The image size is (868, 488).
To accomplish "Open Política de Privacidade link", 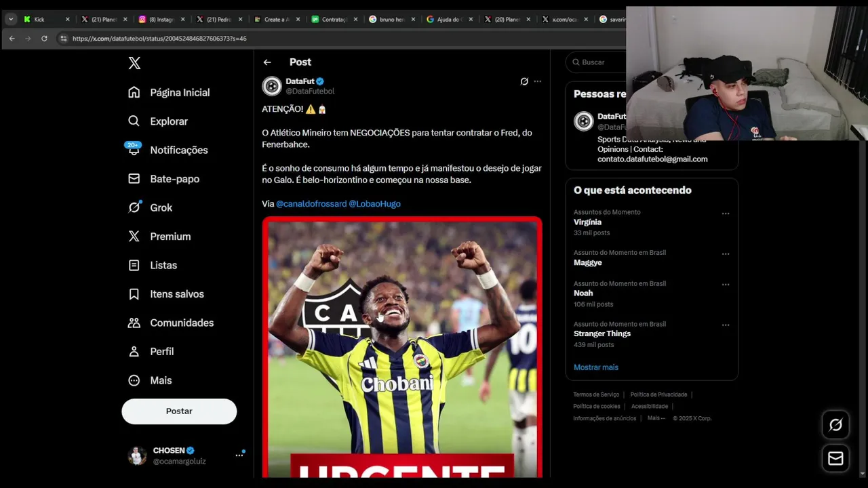I will point(658,394).
